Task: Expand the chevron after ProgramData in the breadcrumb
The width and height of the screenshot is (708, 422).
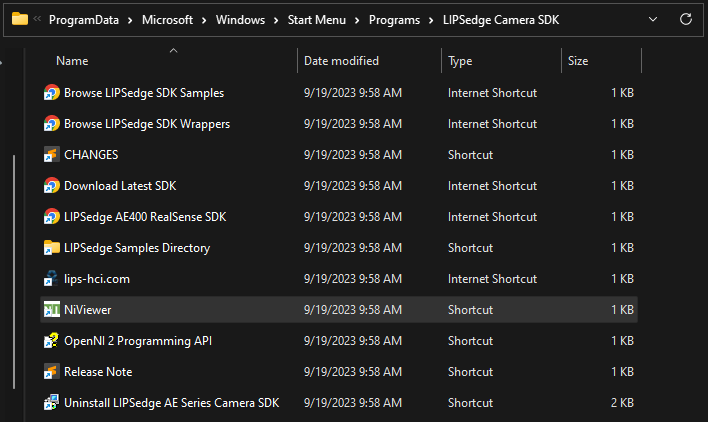Action: (x=130, y=20)
